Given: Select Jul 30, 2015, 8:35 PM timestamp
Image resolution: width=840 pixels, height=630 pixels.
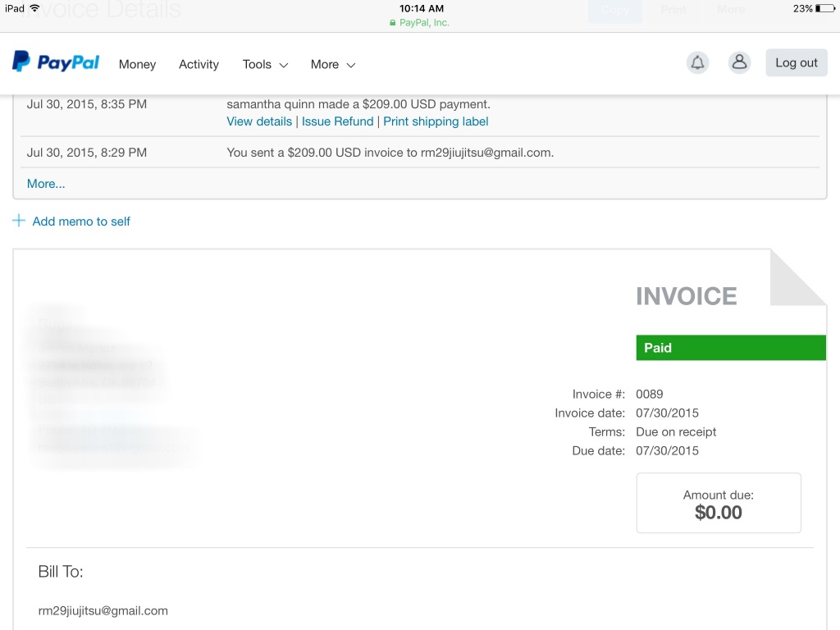Looking at the screenshot, I should pyautogui.click(x=87, y=104).
